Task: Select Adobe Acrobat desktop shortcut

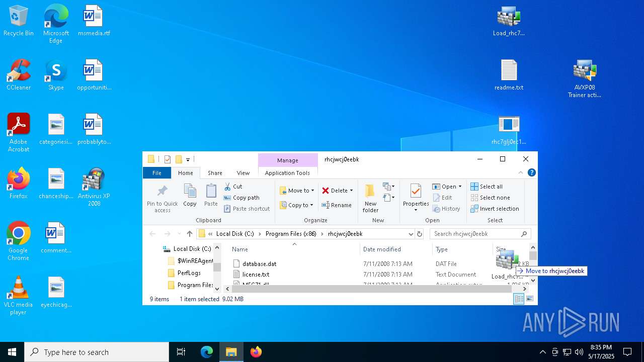Action: (19, 133)
